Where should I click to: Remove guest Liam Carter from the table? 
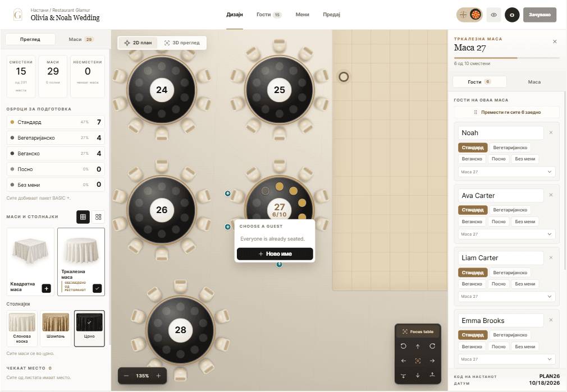551,257
